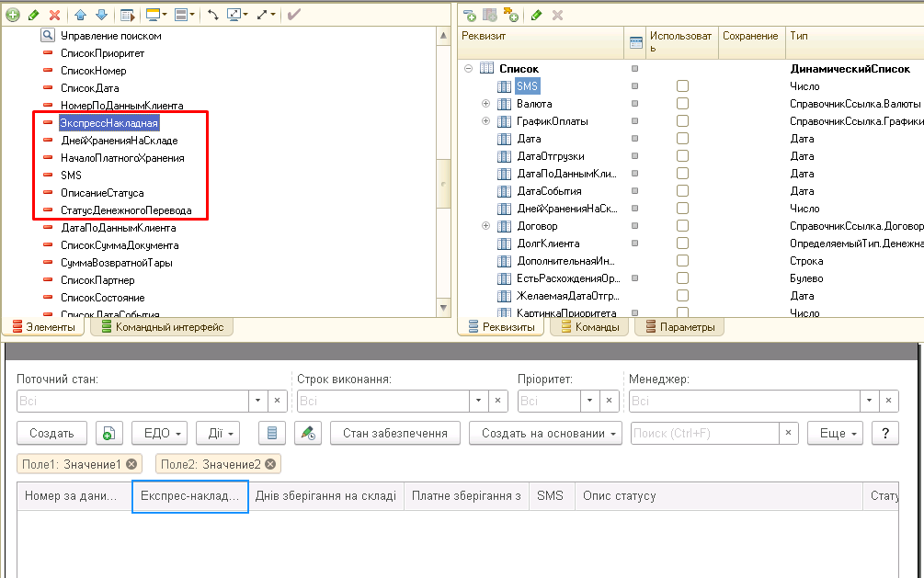The image size is (924, 578).
Task: Open the Создать на основании dropdown
Action: tap(545, 434)
